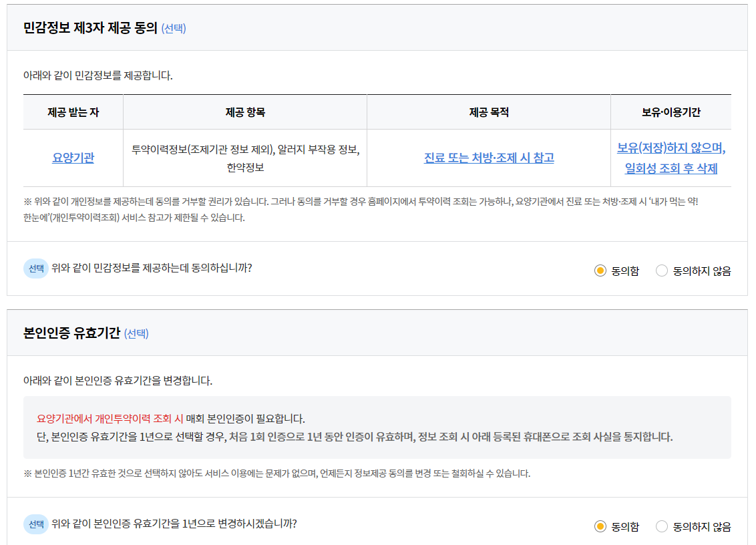The image size is (756, 545).
Task: Click 보유(저장)하지 않으며, 일회성 조회 후 삭제 link
Action: (x=671, y=158)
